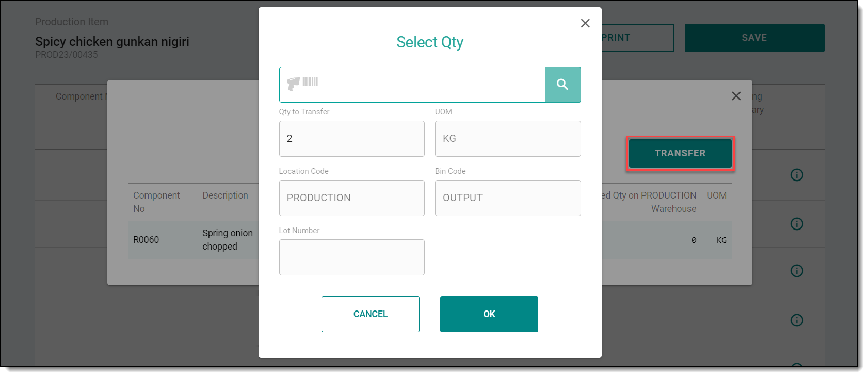Click into the empty Lot Number field
The width and height of the screenshot is (868, 377).
coord(351,257)
